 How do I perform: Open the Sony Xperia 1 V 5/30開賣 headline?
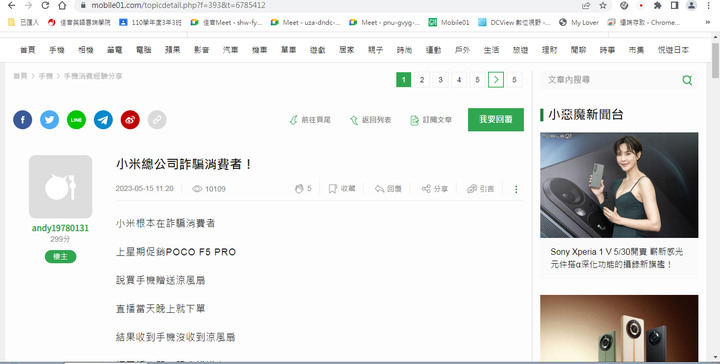pyautogui.click(x=617, y=258)
